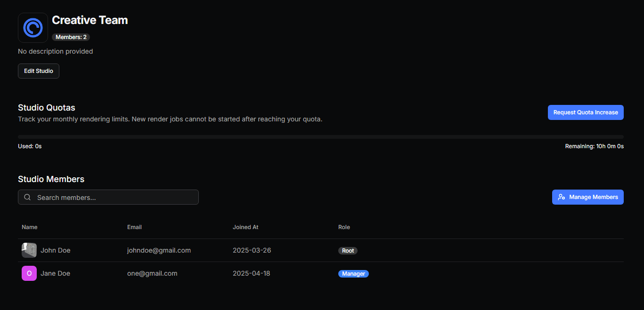Open the Edit Studio dialog
The image size is (644, 310).
point(39,71)
